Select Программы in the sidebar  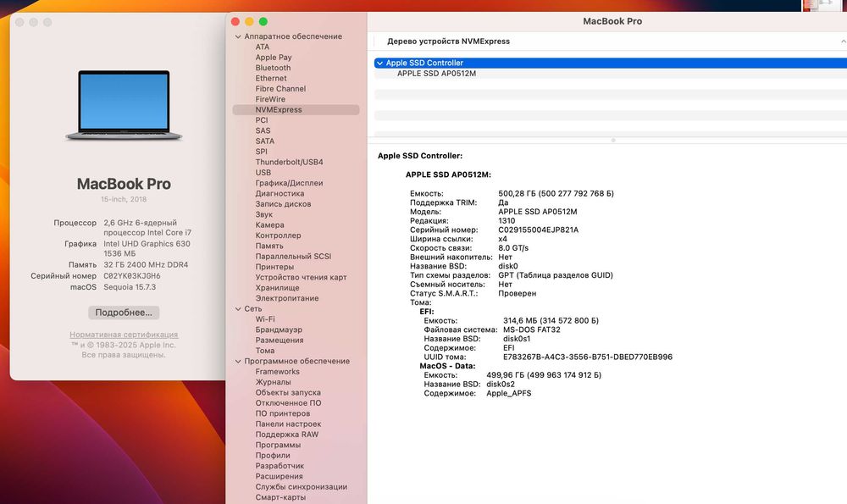[x=278, y=445]
